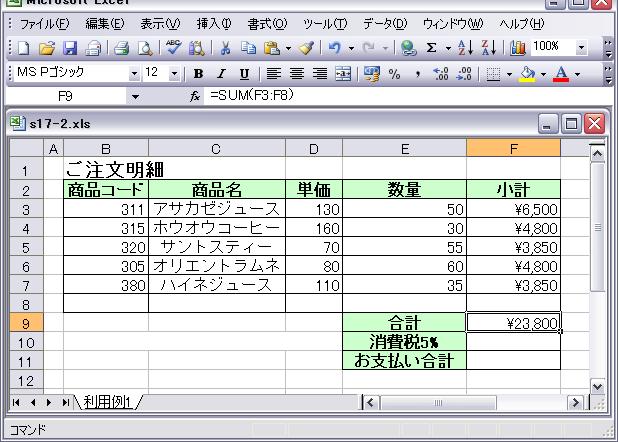Select column header F

pos(513,149)
